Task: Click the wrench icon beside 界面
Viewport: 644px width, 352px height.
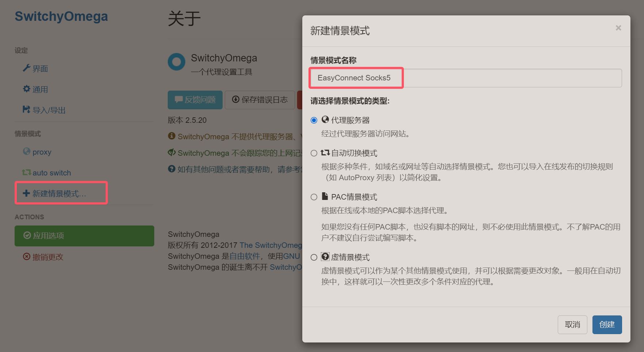Action: click(x=26, y=68)
